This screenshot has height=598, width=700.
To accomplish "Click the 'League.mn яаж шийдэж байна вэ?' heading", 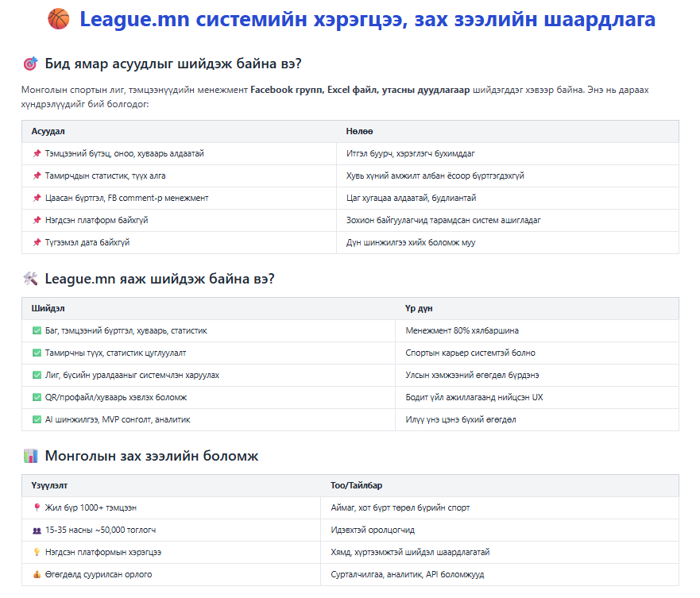I will click(x=160, y=279).
